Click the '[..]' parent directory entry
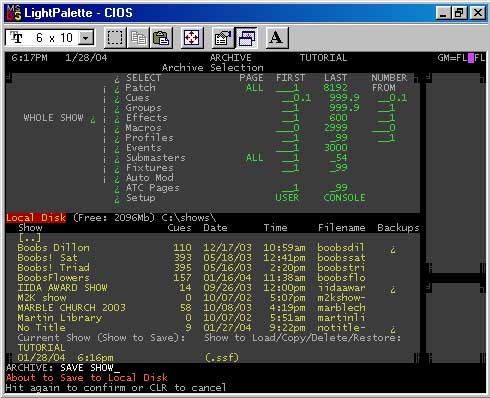 [x=30, y=238]
